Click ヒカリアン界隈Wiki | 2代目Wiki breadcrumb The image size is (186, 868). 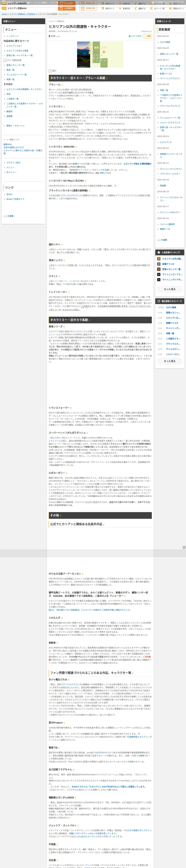(22, 14)
